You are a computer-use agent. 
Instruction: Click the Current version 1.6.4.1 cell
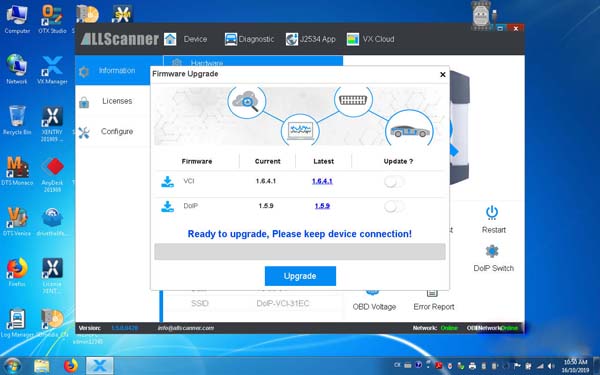266,181
